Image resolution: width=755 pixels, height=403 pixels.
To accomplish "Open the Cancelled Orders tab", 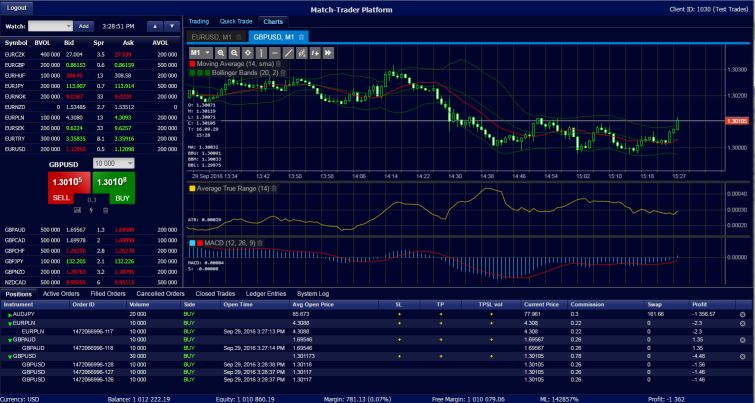I will [x=160, y=294].
